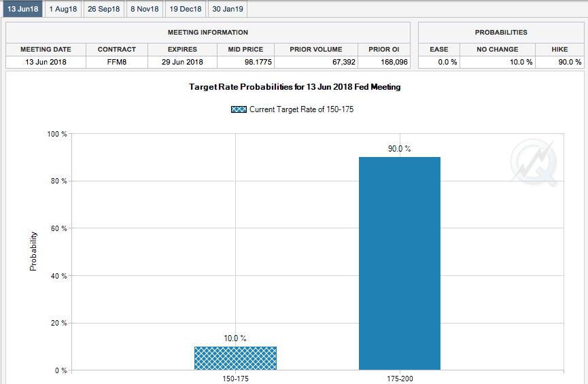This screenshot has width=588, height=384.
Task: Open the 26 Sep18 meeting tab
Action: 103,9
